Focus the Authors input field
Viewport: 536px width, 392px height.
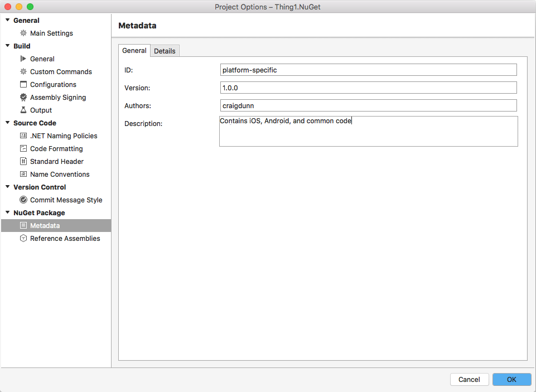(368, 106)
